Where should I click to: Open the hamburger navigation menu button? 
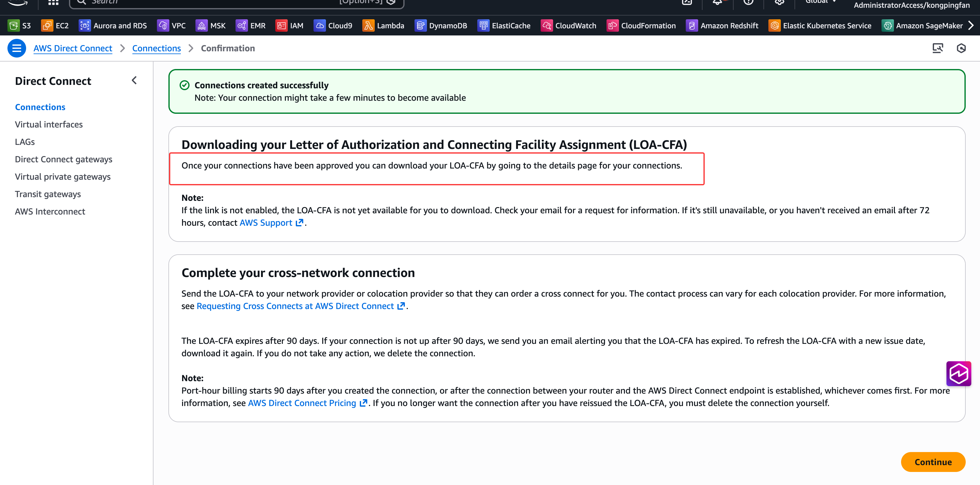point(16,48)
